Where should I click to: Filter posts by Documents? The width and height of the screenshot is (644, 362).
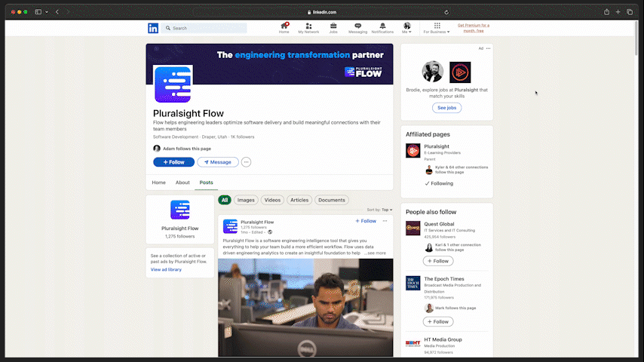[x=332, y=200]
